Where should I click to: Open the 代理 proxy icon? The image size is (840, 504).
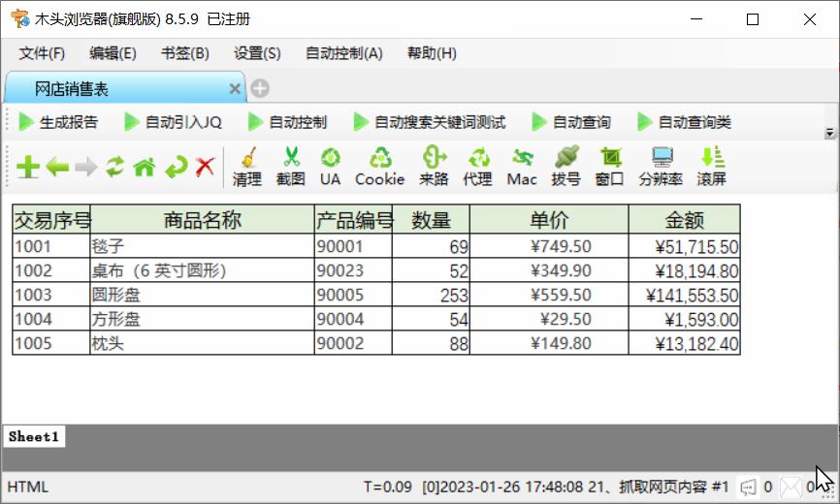click(477, 167)
